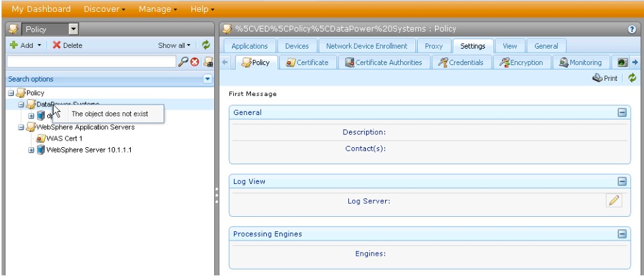Screen dimensions: 644x276
Task: Open the Help menu
Action: [202, 9]
